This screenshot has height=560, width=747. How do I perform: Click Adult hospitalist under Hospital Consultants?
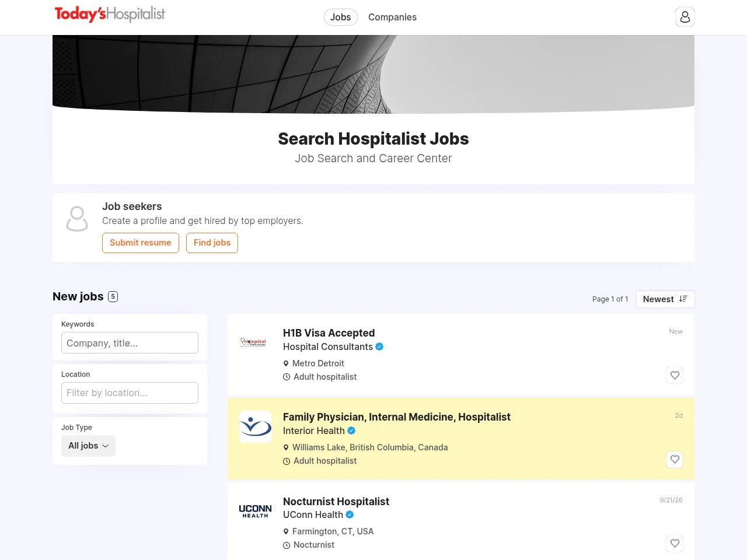pyautogui.click(x=325, y=377)
